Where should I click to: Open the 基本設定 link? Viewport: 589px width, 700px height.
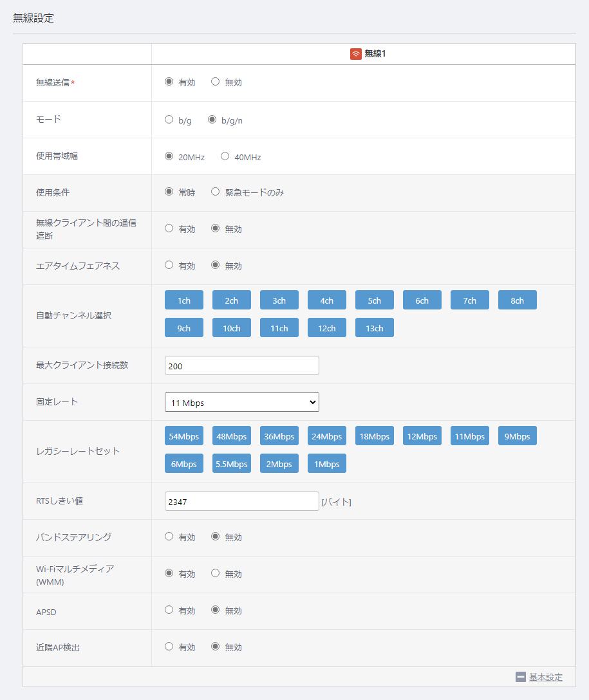point(546,677)
